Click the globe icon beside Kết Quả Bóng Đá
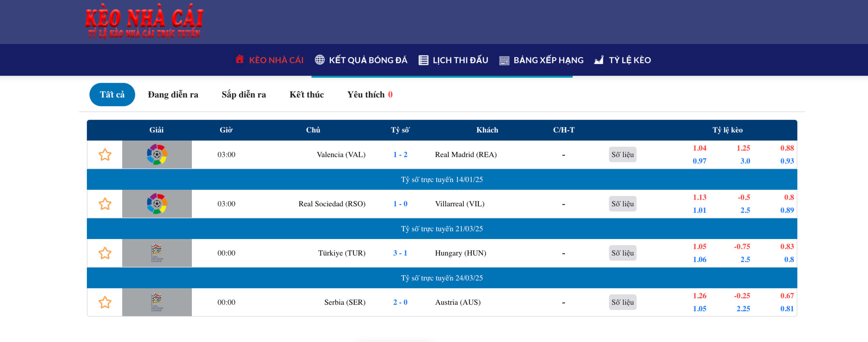 point(319,60)
